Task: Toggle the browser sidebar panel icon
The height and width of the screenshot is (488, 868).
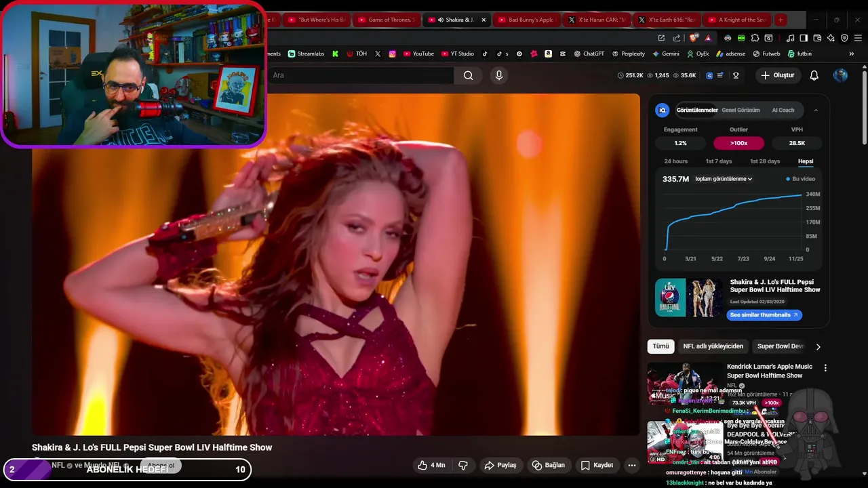Action: tap(804, 38)
